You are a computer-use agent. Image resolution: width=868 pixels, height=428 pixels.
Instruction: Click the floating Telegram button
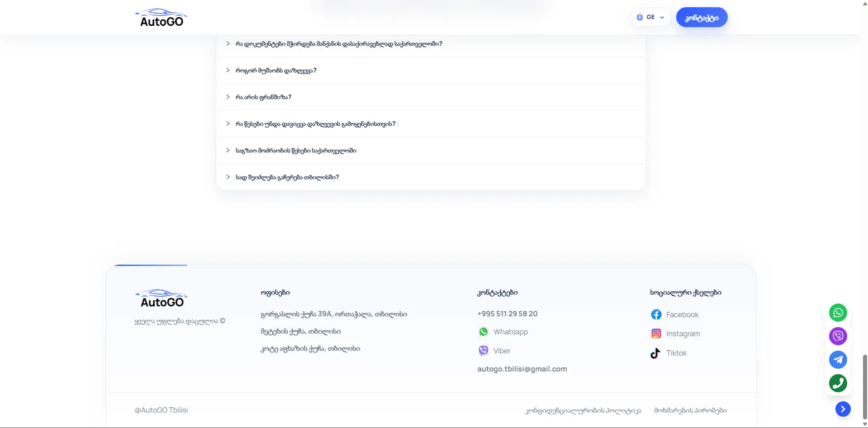click(838, 360)
